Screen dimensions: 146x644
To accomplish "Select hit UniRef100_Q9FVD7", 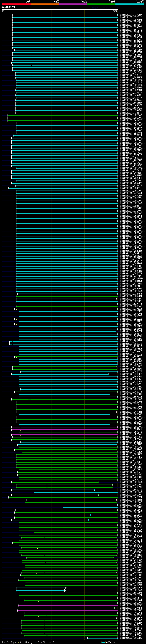I will point(131,50).
